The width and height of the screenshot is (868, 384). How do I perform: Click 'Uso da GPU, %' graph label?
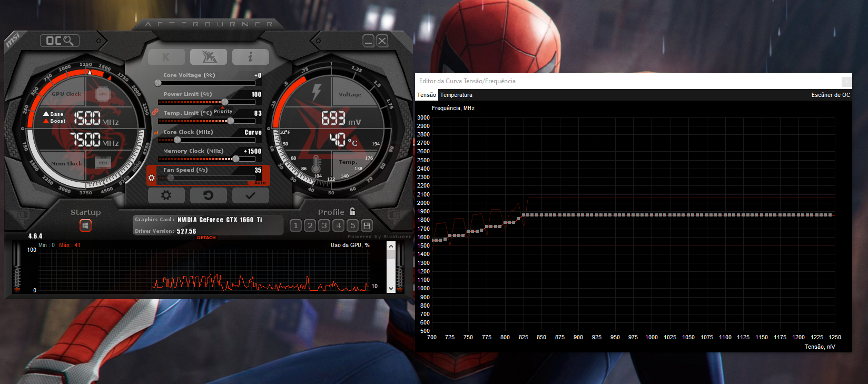click(350, 245)
